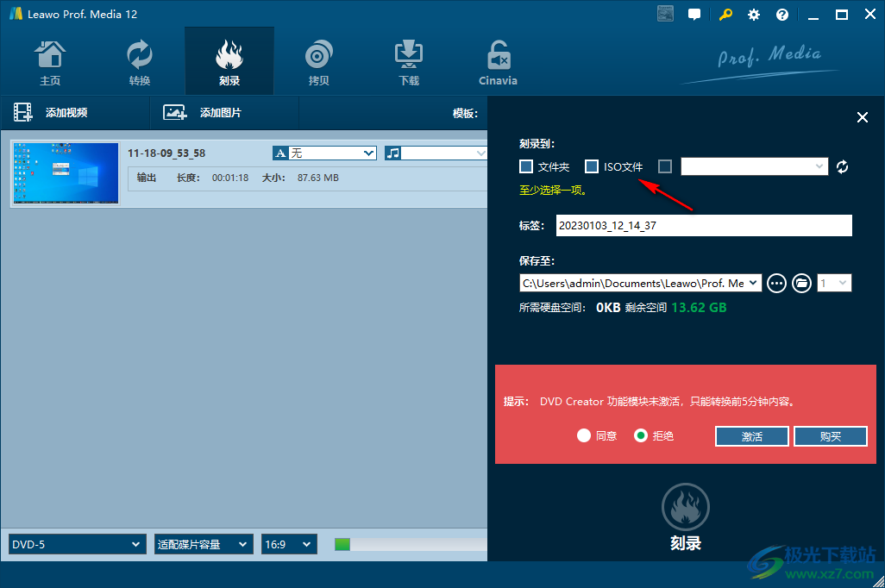Check the disc drive checkbox
The height and width of the screenshot is (588, 885).
[665, 166]
